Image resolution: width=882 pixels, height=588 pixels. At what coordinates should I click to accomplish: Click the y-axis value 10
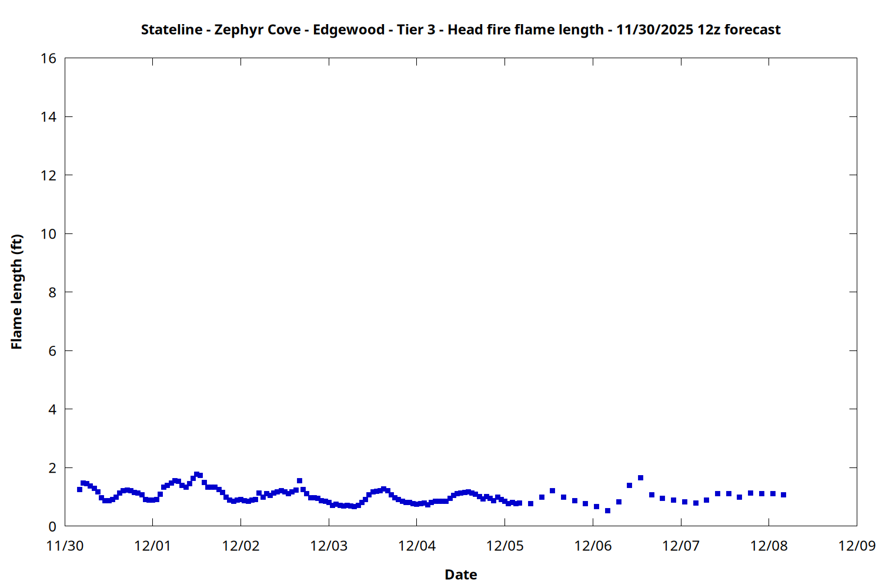pyautogui.click(x=49, y=234)
